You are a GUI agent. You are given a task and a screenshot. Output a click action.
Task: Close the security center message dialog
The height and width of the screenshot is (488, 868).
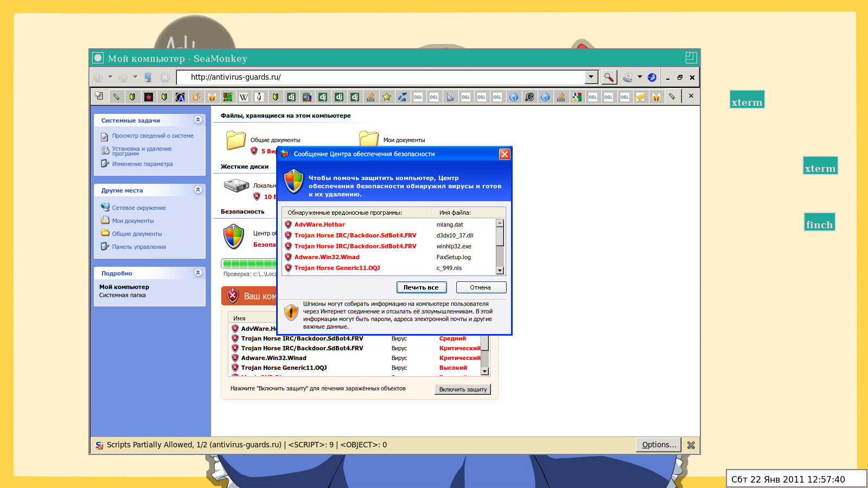pos(505,154)
